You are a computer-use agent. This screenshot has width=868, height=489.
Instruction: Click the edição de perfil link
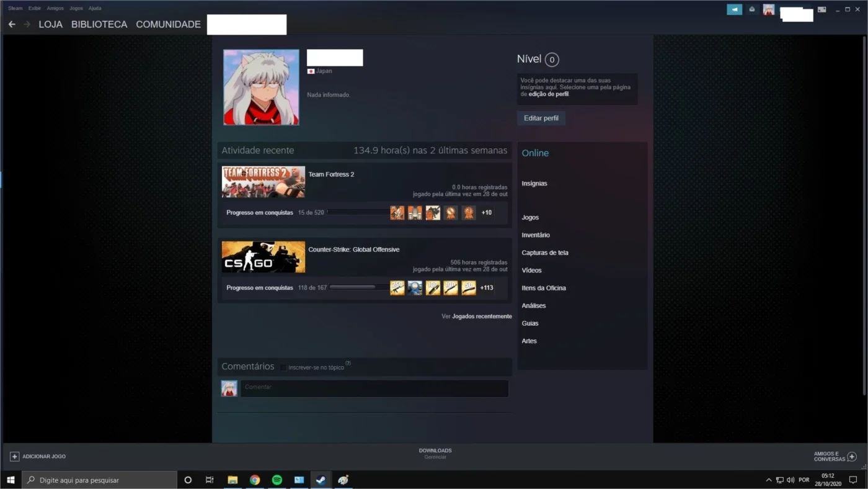548,94
